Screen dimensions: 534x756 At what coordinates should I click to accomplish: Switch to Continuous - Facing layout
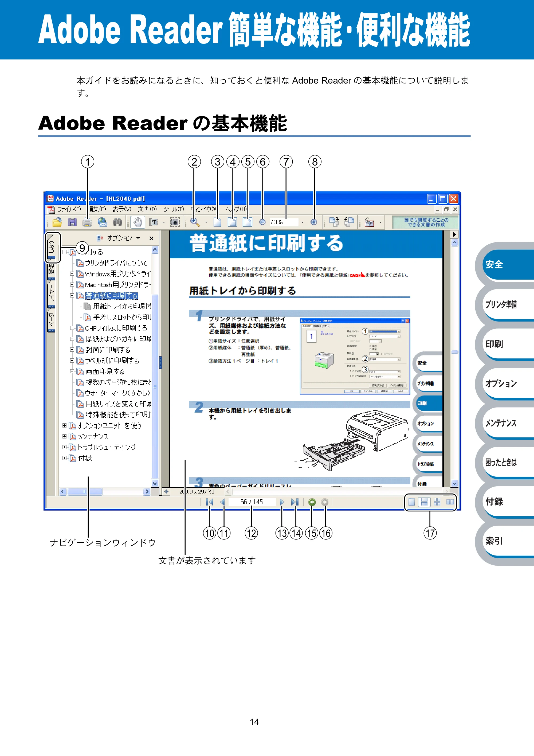click(x=437, y=502)
